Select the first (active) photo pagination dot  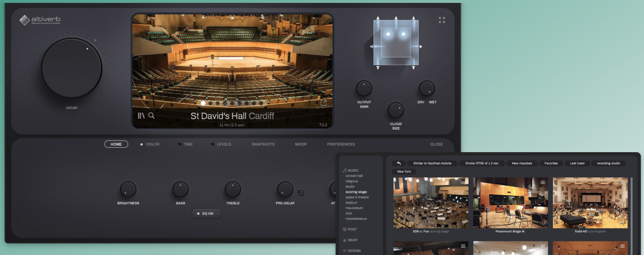click(203, 103)
